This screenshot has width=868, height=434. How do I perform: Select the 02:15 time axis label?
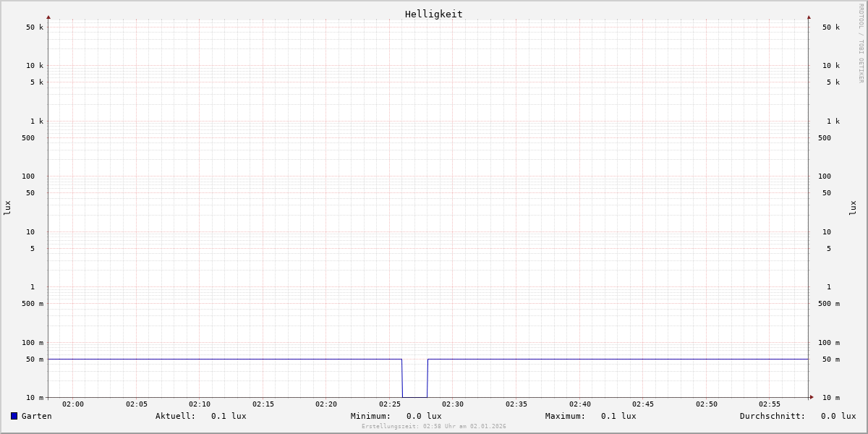[263, 404]
